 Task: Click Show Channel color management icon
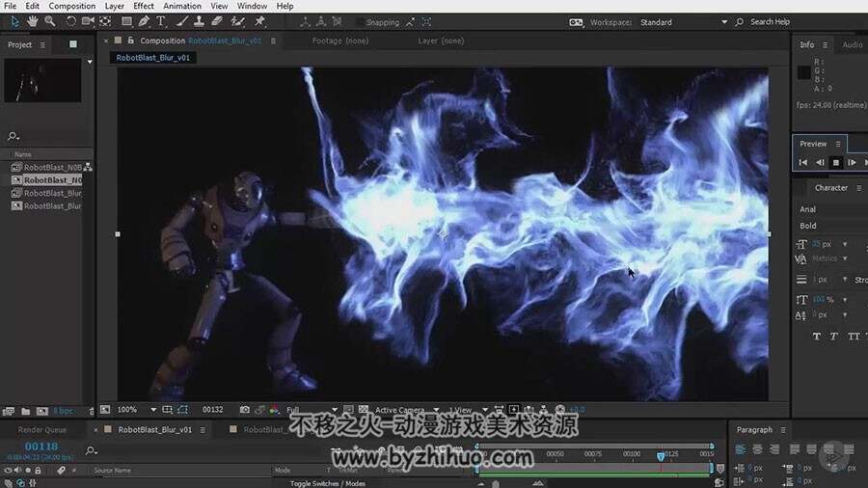274,410
